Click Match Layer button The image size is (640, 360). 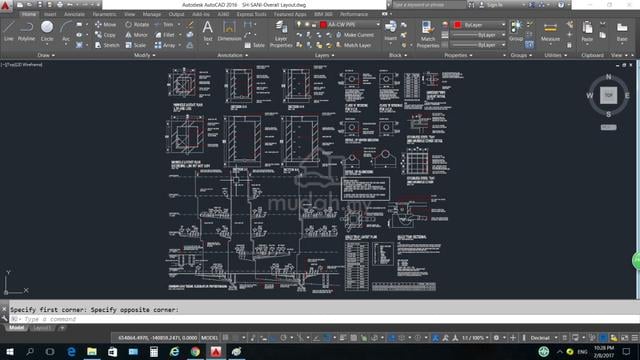tap(353, 45)
